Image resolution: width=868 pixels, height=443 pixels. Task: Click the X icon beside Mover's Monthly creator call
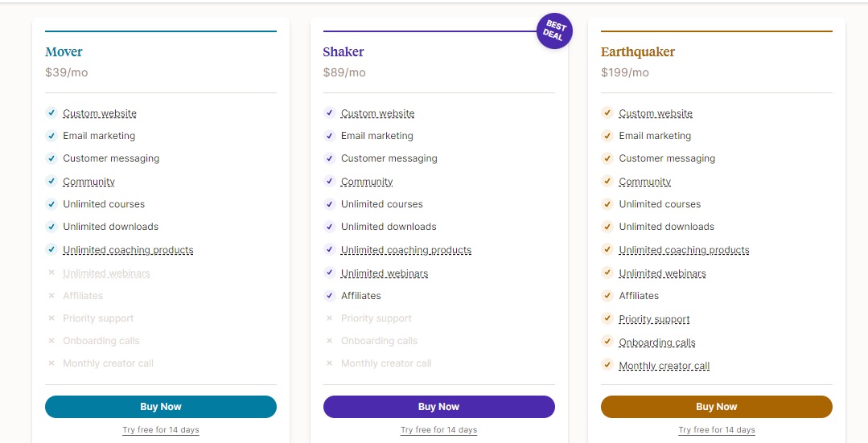click(x=51, y=363)
